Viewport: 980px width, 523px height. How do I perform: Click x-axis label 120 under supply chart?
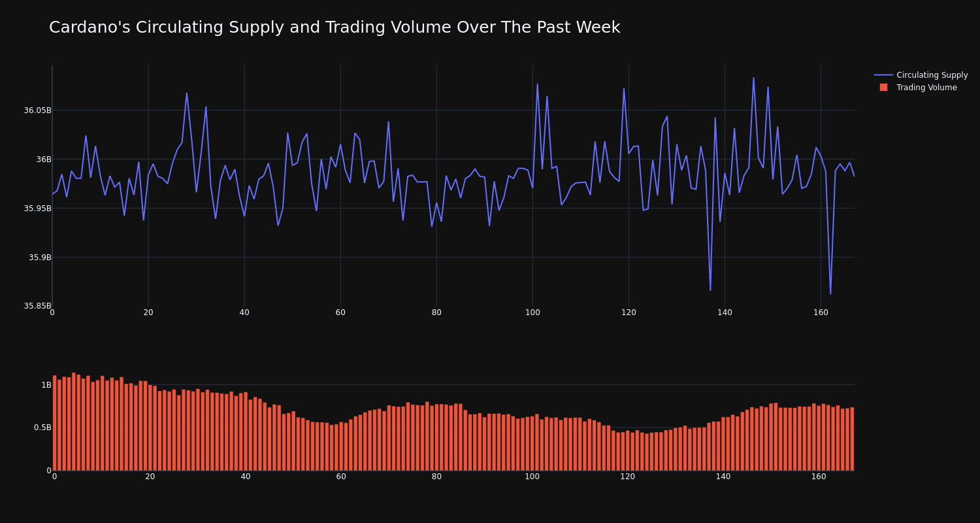point(629,312)
